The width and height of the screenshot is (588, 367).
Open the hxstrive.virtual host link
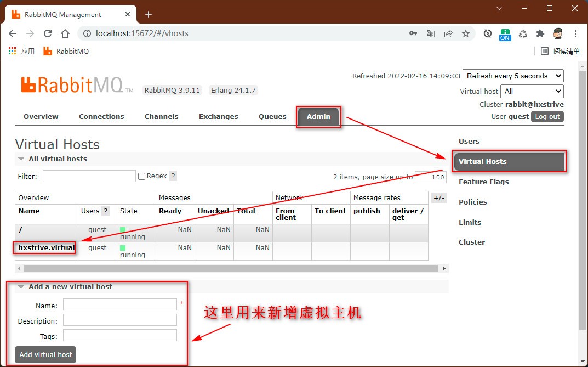point(46,247)
